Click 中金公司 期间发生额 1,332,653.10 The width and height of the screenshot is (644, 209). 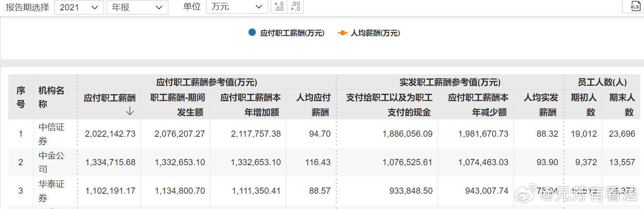(x=180, y=162)
